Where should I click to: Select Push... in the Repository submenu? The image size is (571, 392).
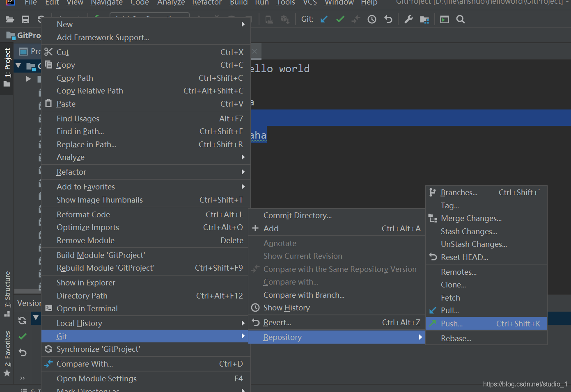486,324
